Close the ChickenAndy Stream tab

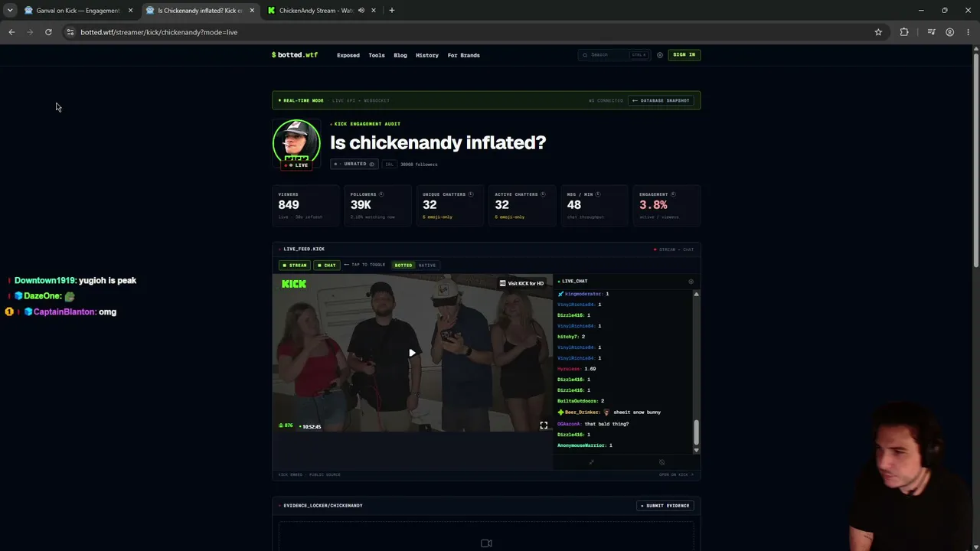coord(374,11)
